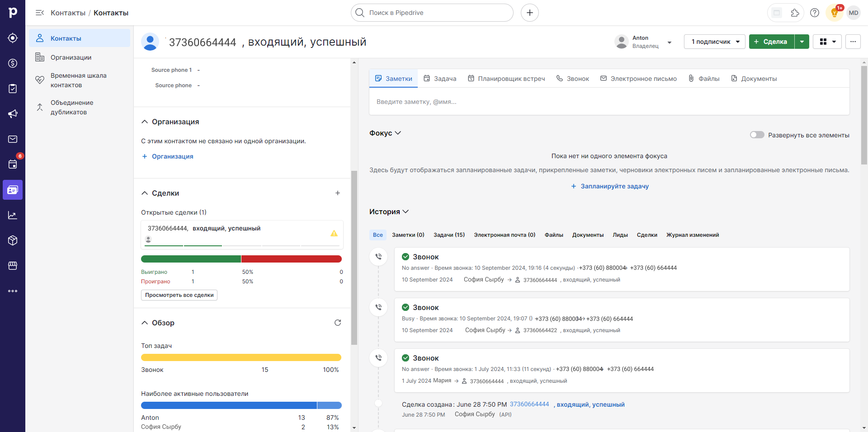Mark first Звонок activity as not done
This screenshot has height=432, width=868.
coord(406,257)
